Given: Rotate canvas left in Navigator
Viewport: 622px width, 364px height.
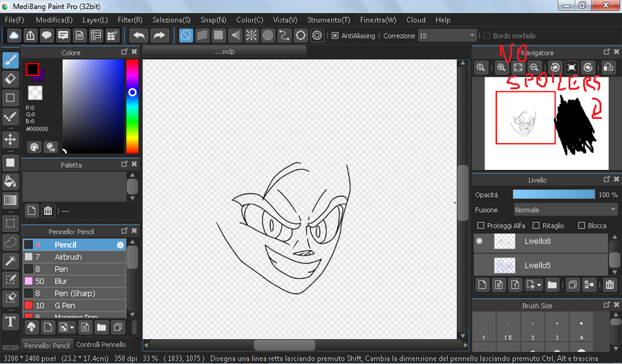Looking at the screenshot, I should (556, 68).
